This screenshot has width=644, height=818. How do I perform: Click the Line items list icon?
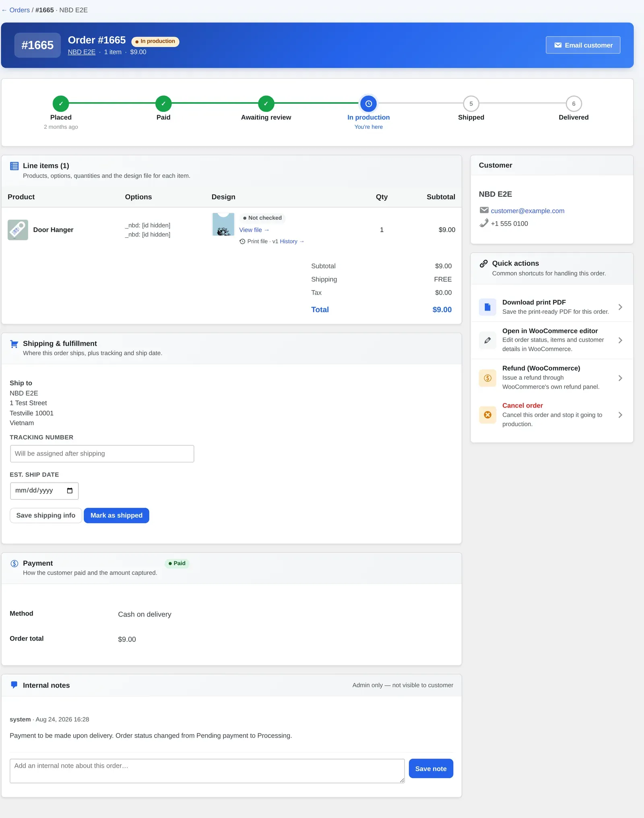[14, 166]
